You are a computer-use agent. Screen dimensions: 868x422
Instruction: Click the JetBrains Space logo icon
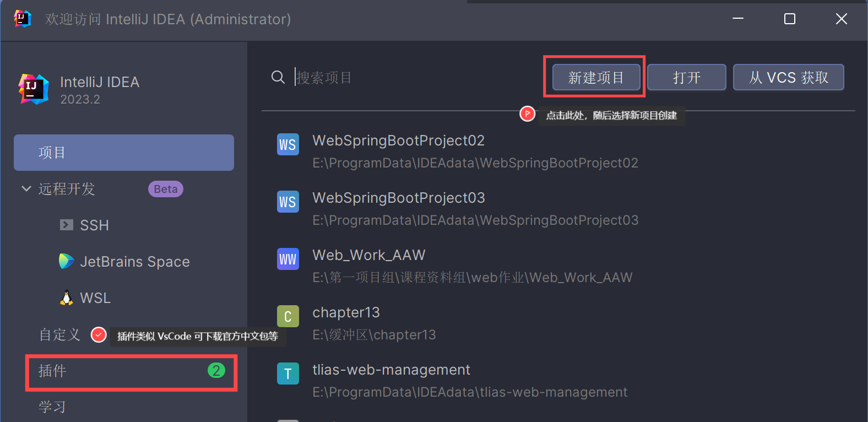(66, 261)
